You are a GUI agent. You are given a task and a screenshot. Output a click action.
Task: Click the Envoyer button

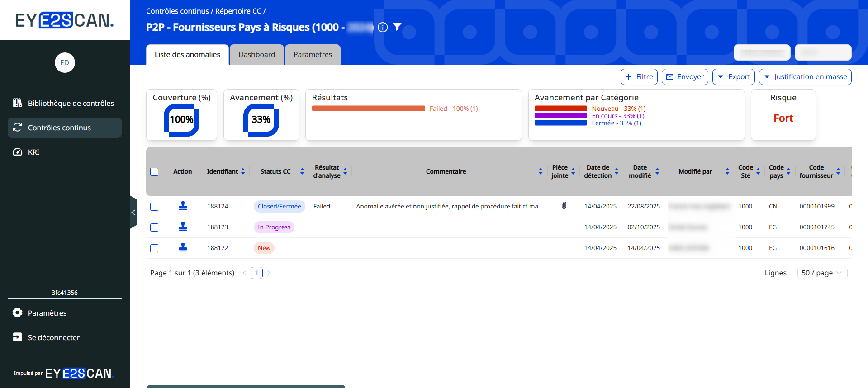(685, 77)
